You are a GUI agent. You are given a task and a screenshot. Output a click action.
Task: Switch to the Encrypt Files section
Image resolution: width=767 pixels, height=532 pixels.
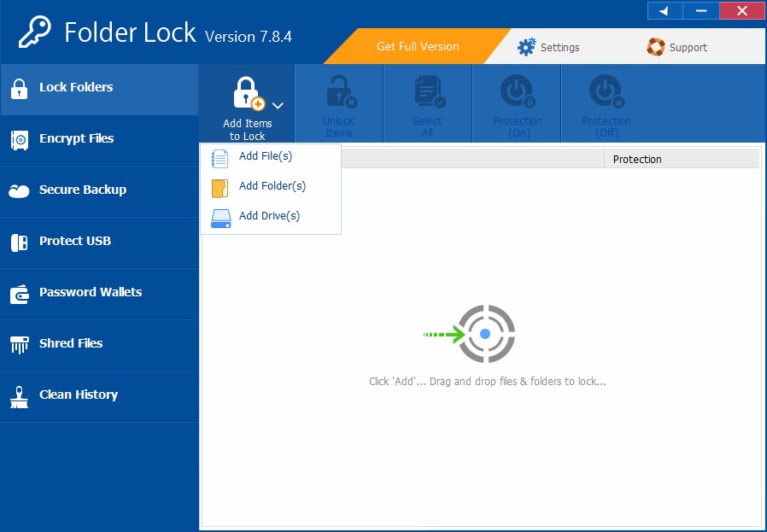pyautogui.click(x=99, y=140)
